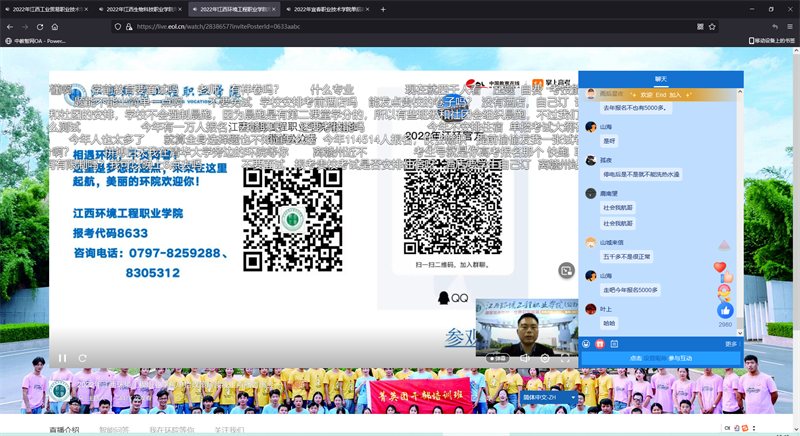Pause the live video stream
This screenshot has height=436, width=800.
coord(62,358)
